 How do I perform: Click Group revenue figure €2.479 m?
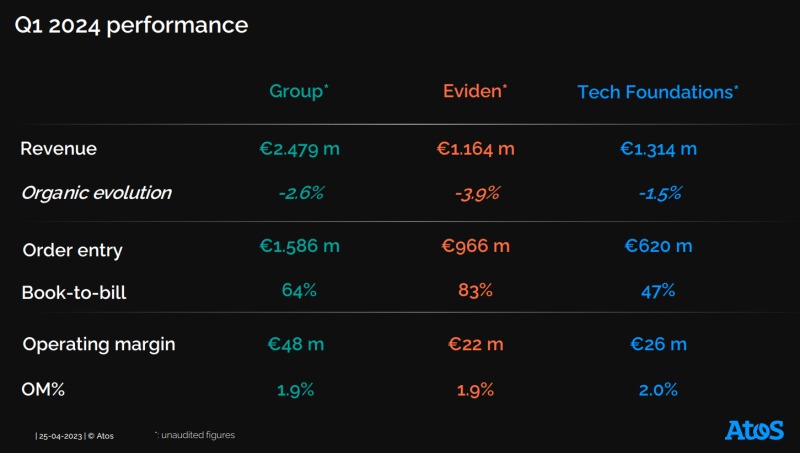coord(299,149)
